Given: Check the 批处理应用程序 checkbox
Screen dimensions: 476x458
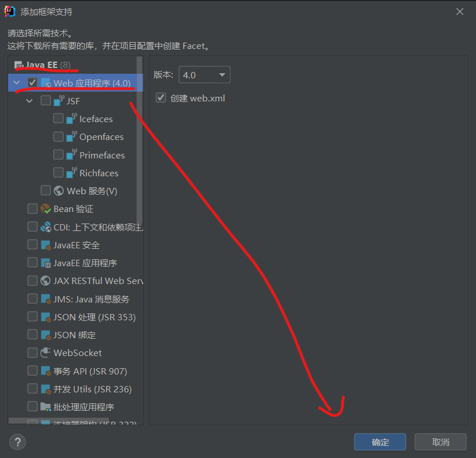Looking at the screenshot, I should (32, 407).
